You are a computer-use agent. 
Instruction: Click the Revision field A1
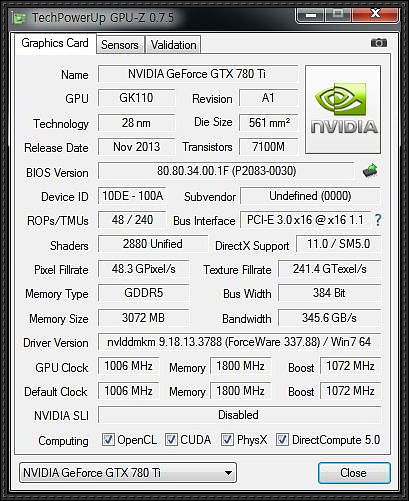click(x=268, y=98)
